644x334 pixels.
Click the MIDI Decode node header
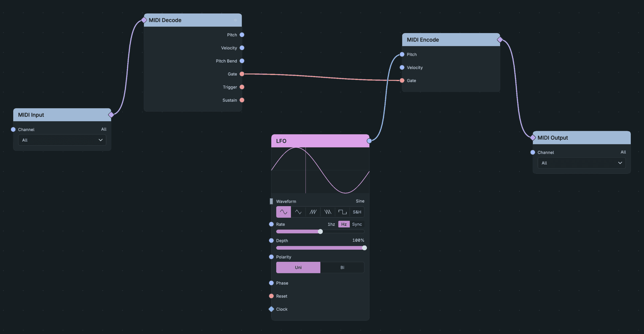193,20
